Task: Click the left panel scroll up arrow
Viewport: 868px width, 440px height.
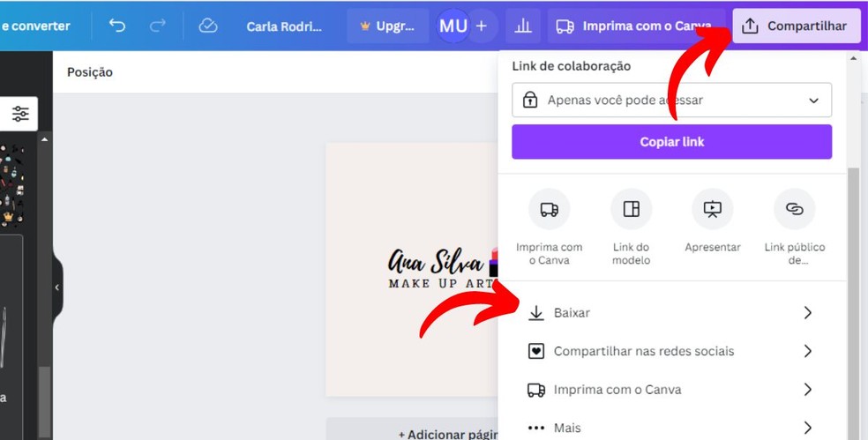Action: [44, 139]
